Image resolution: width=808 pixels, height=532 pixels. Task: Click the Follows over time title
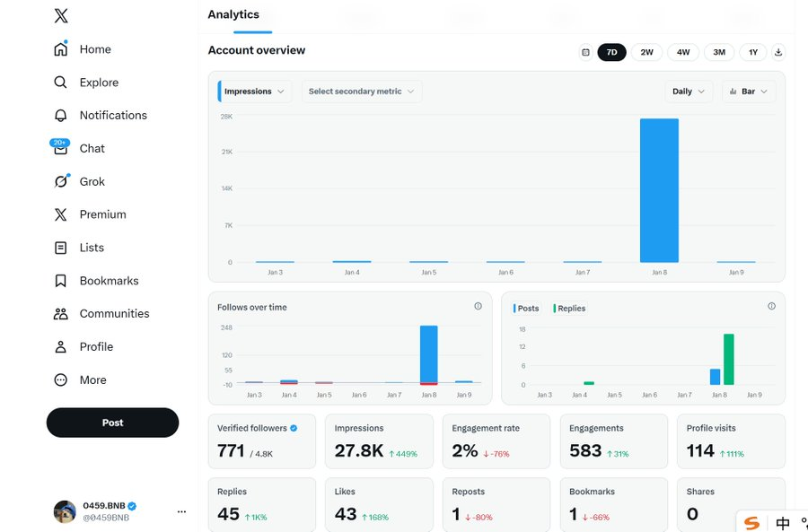point(252,308)
